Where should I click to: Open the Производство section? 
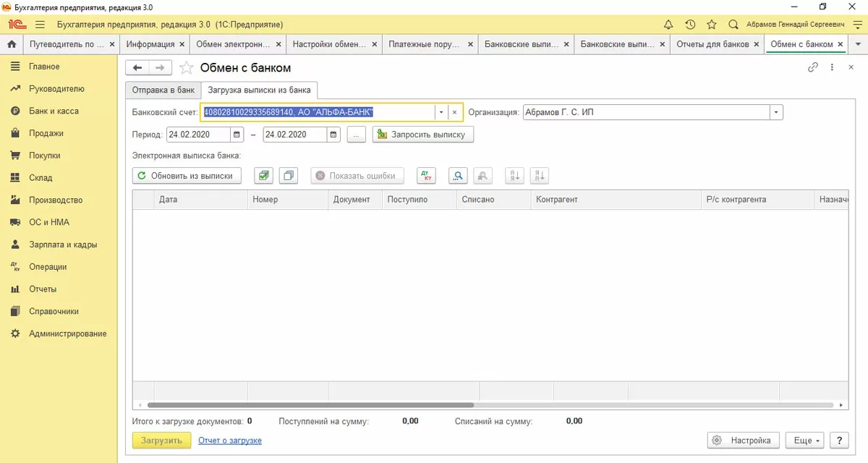(x=59, y=200)
